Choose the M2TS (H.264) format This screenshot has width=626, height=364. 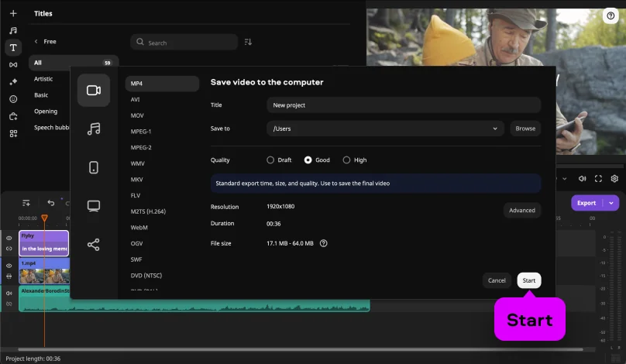(x=148, y=211)
